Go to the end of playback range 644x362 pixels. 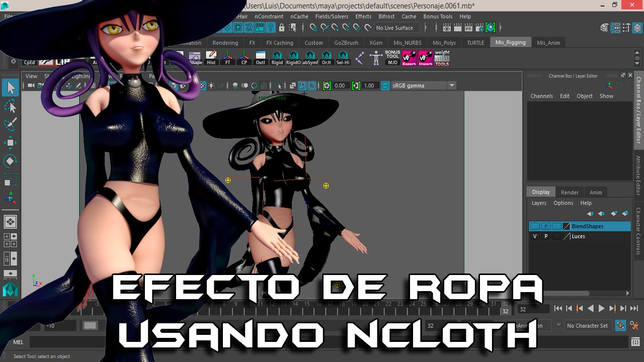coord(634,309)
